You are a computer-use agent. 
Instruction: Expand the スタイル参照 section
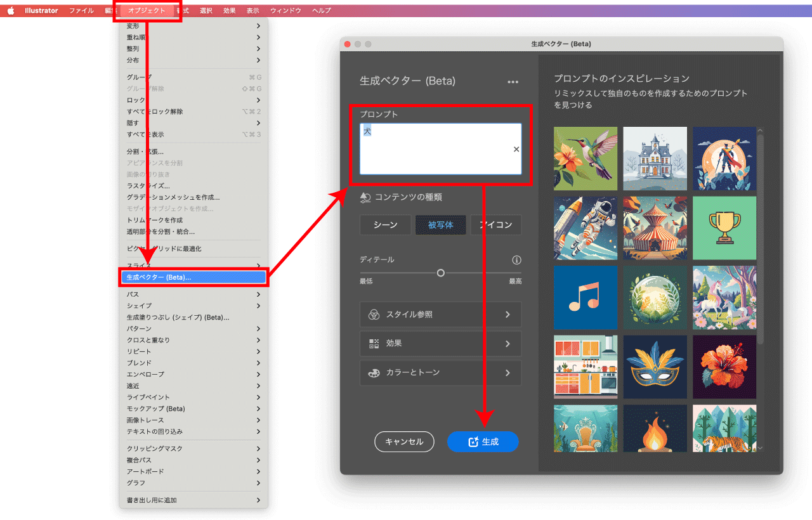(441, 314)
